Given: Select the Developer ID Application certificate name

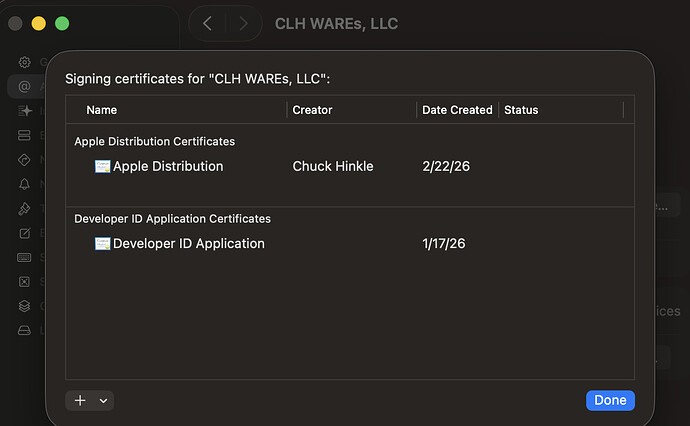Looking at the screenshot, I should [188, 243].
